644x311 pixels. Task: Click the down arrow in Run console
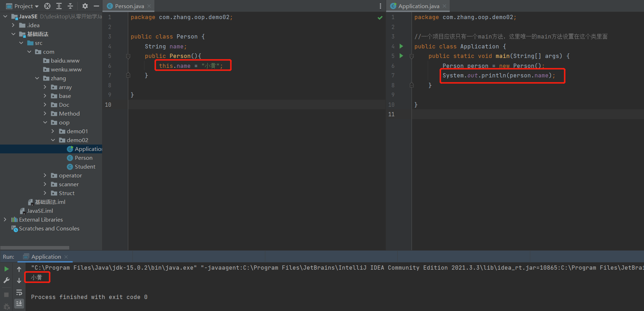click(x=19, y=281)
